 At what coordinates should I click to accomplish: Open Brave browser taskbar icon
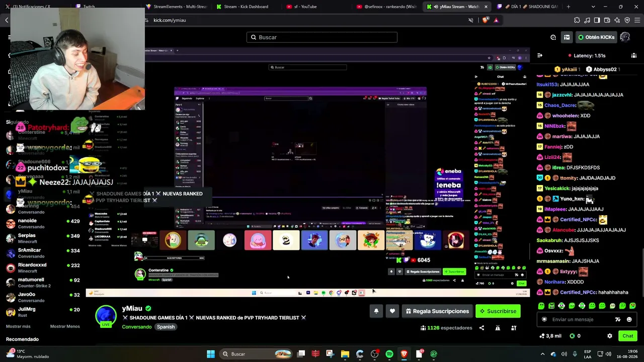(x=404, y=354)
